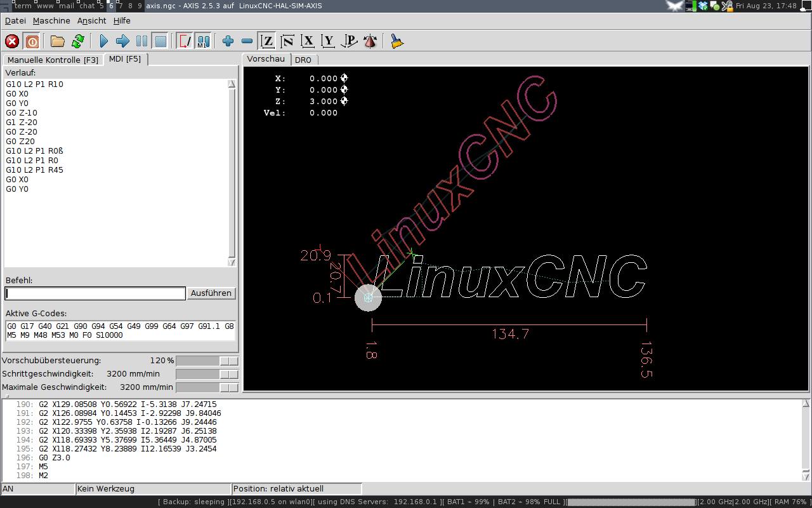Switch to 'www' workspace
Image resolution: width=812 pixels, height=508 pixels.
[46, 6]
